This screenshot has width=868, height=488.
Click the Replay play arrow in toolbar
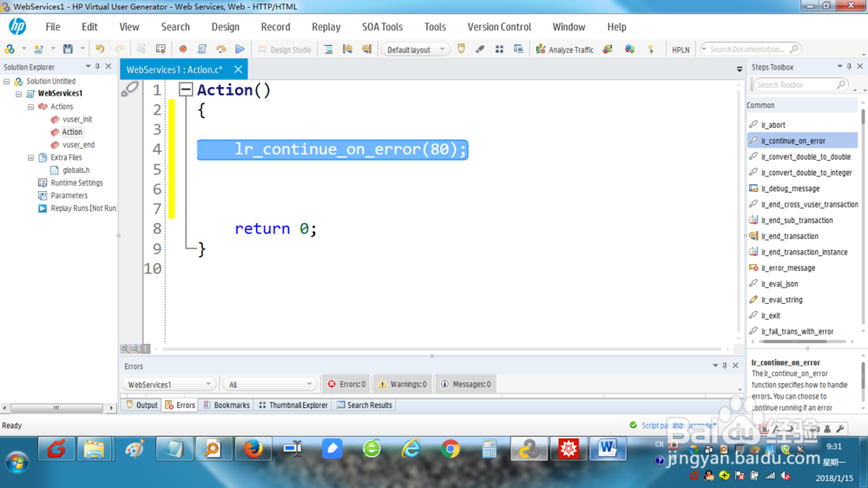[x=240, y=49]
